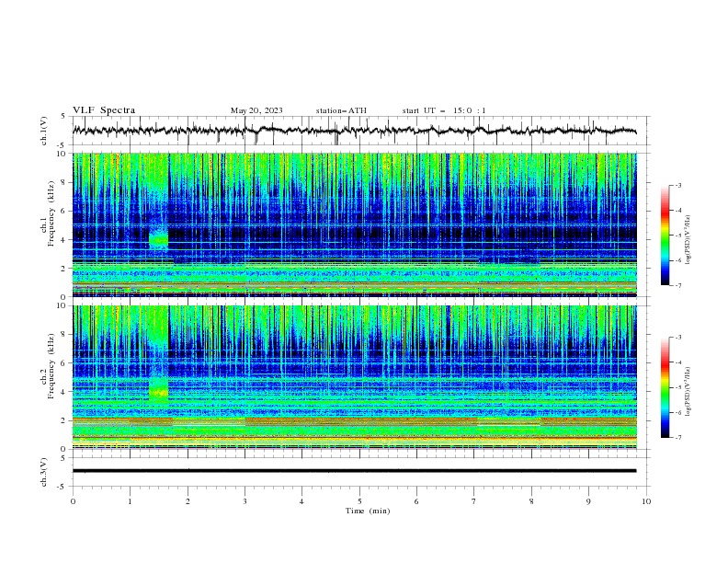Screen dimensions: 728x563
Task: Click the "station=ATH" header label
Action: tap(341, 110)
